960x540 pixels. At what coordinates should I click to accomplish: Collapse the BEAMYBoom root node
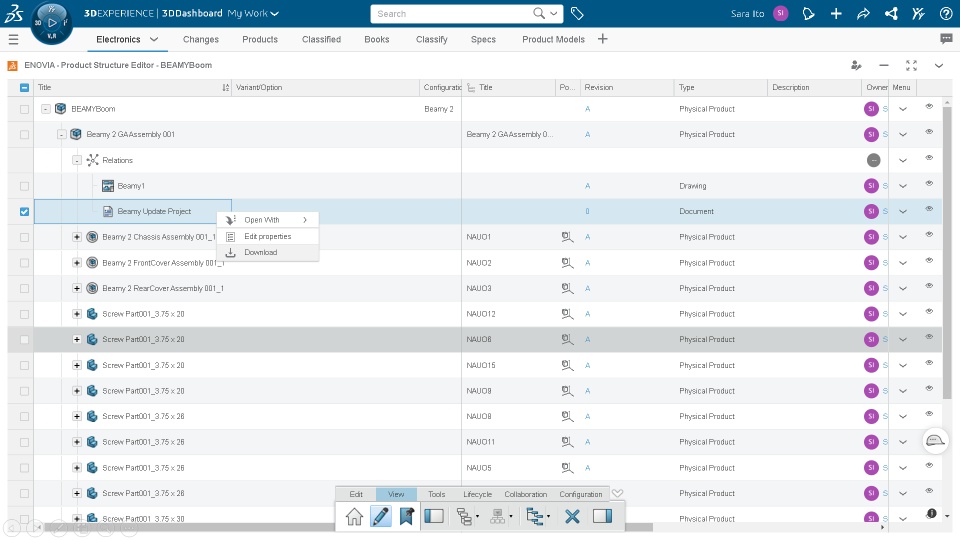(46, 109)
